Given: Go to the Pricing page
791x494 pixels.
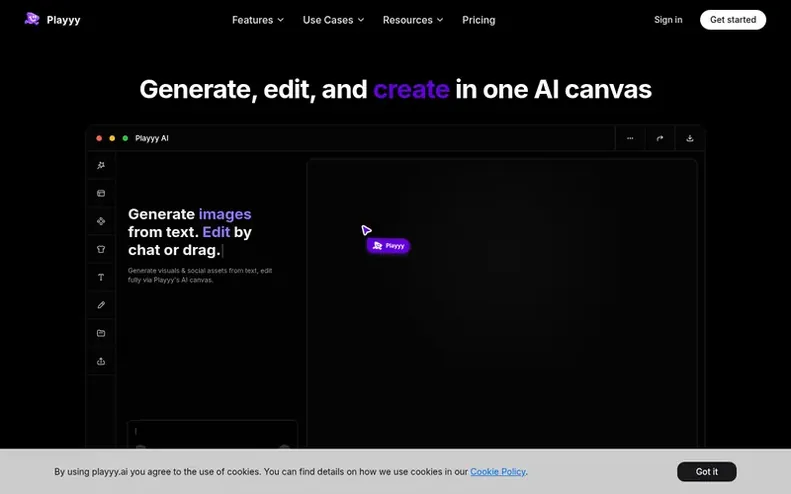Looking at the screenshot, I should coord(479,20).
